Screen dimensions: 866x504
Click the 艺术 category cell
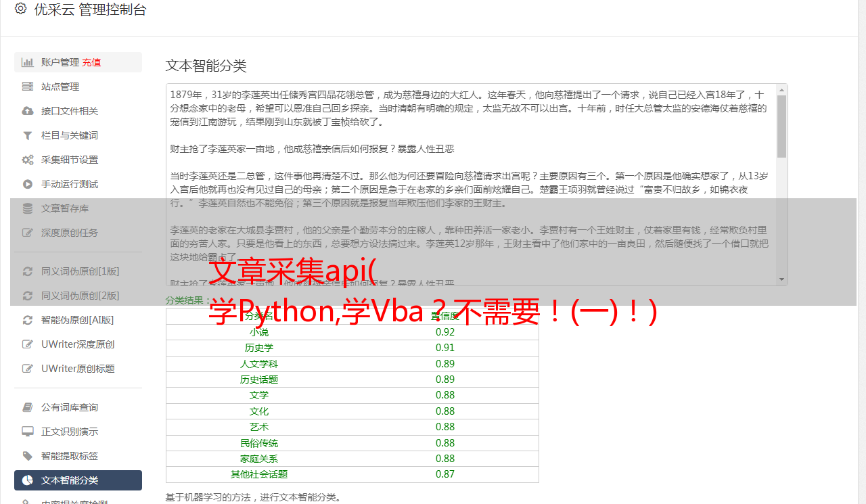(259, 427)
